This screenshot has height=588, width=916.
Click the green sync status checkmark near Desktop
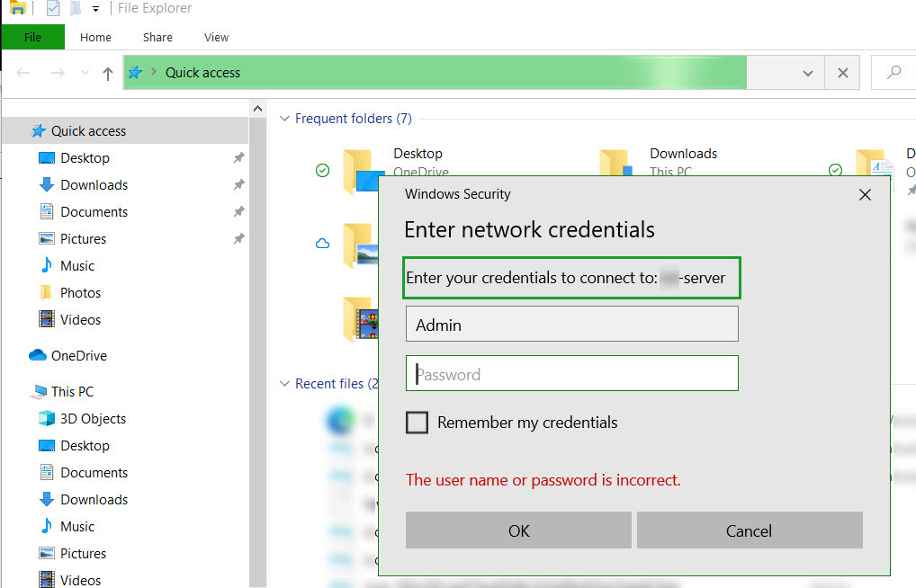[x=324, y=171]
